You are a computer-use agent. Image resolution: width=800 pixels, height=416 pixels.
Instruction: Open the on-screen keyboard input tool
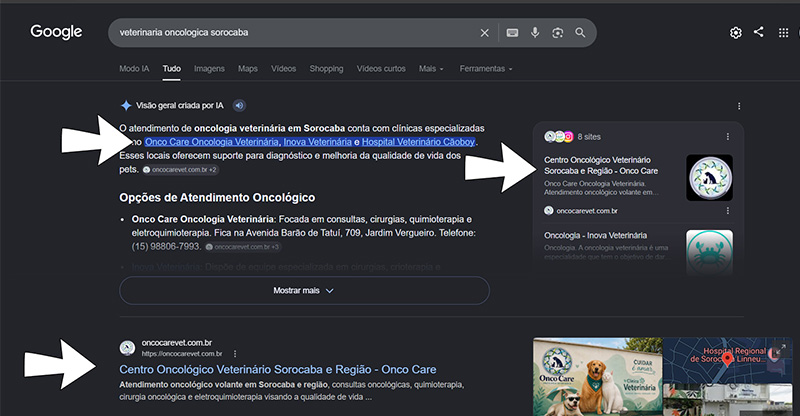(512, 33)
